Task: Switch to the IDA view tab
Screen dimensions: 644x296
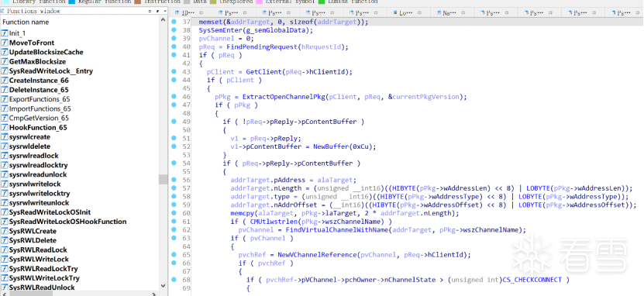Action: coord(190,12)
